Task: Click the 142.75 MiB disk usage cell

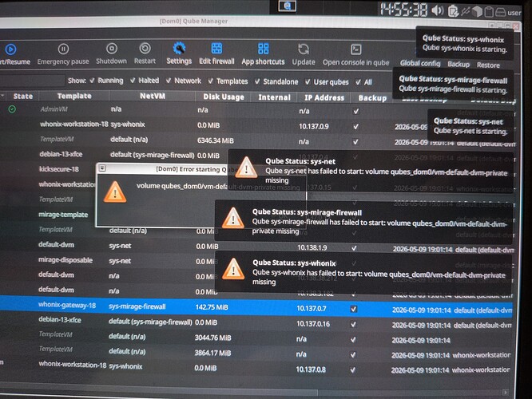Action: click(x=212, y=307)
